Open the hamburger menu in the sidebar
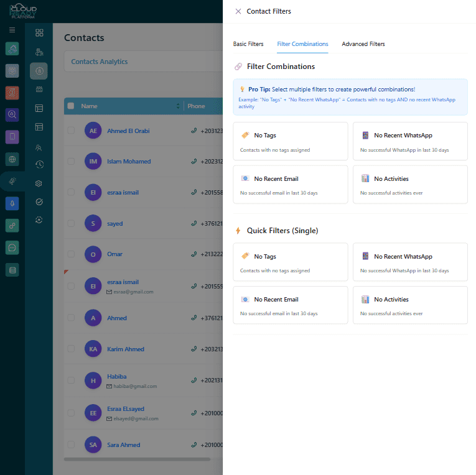This screenshot has height=475, width=476. pos(12,30)
